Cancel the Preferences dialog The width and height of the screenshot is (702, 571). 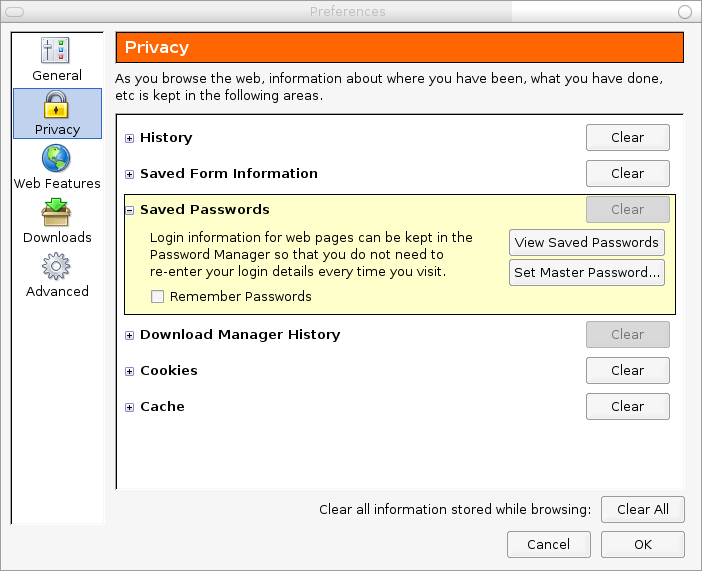[x=548, y=545]
